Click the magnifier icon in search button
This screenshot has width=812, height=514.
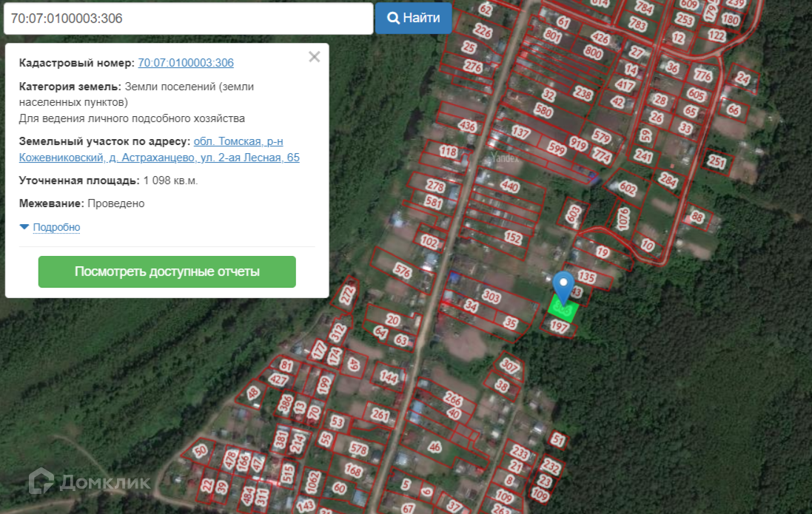[394, 18]
